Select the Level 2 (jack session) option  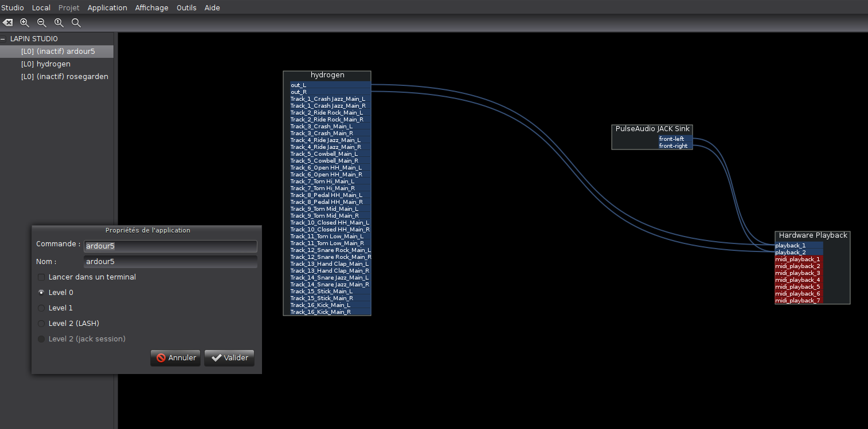pyautogui.click(x=41, y=339)
